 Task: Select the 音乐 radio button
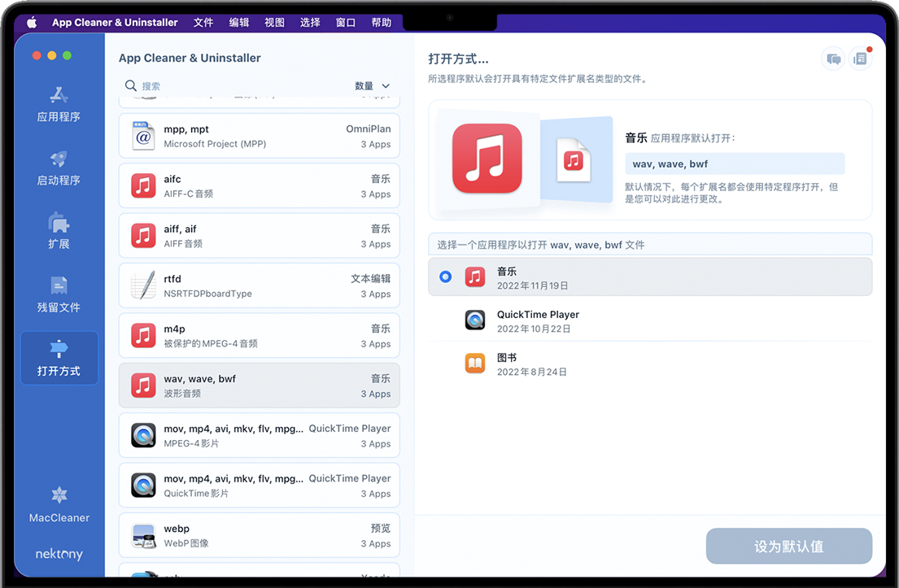tap(446, 277)
